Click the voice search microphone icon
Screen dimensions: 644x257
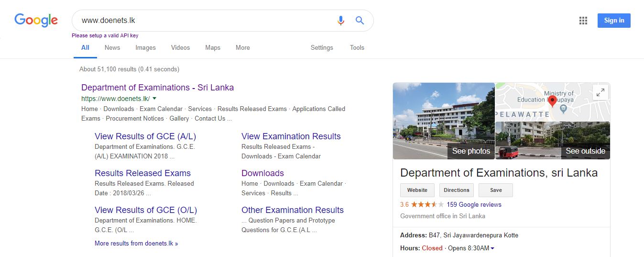click(340, 21)
